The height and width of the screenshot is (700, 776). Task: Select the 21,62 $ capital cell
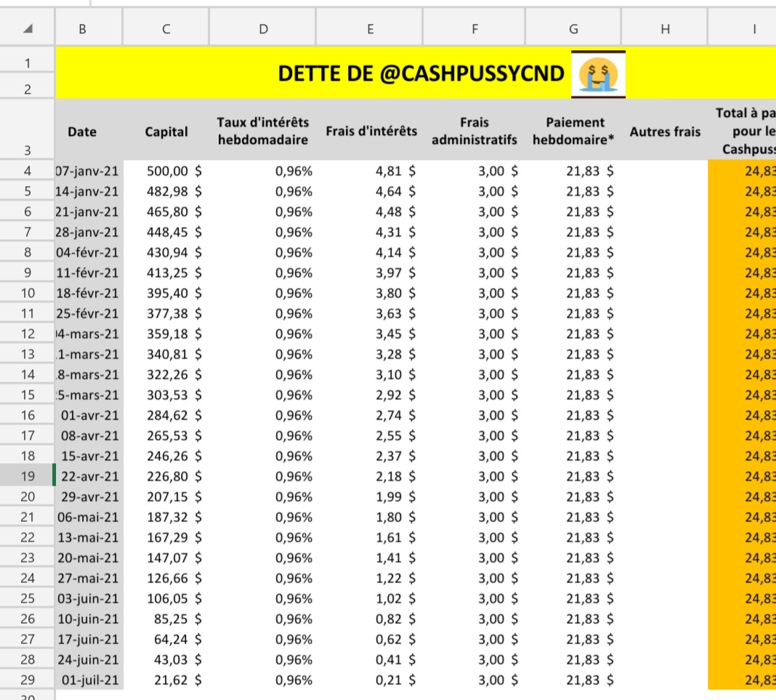166,680
